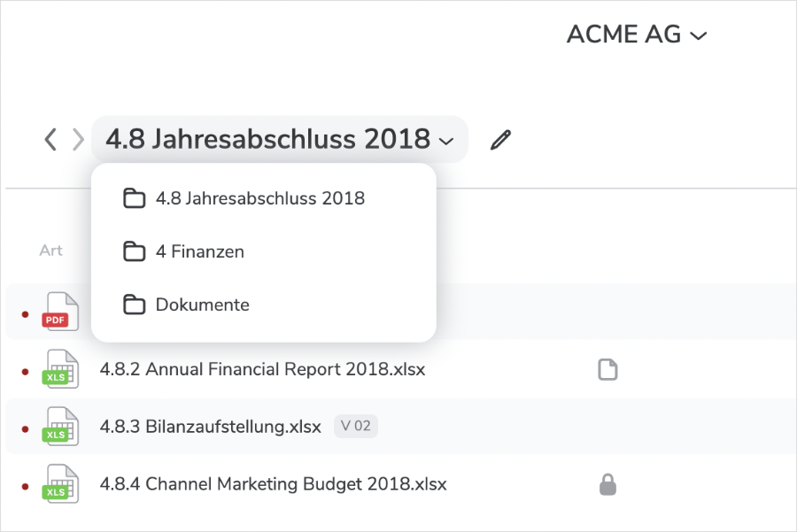
Task: Sort by the Art column header
Action: point(50,251)
